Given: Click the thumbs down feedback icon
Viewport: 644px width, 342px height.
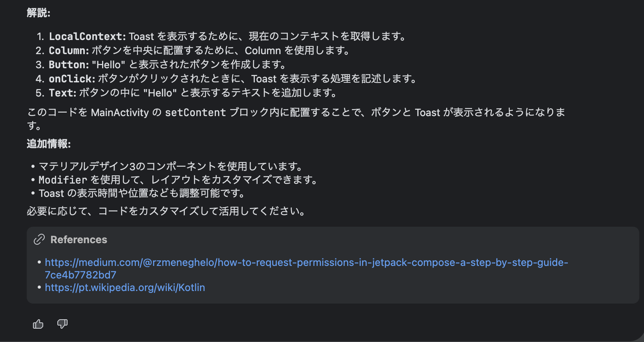Looking at the screenshot, I should coord(62,324).
